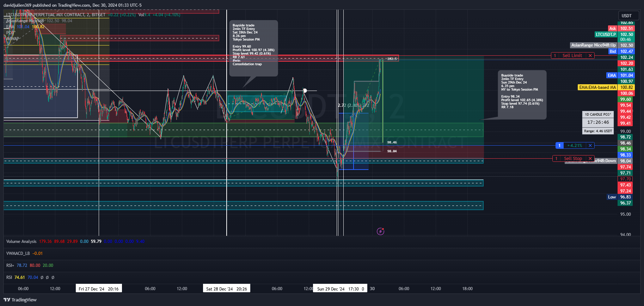Click the Bid price label
Viewport: 644px width, 306px height.
(x=613, y=51)
